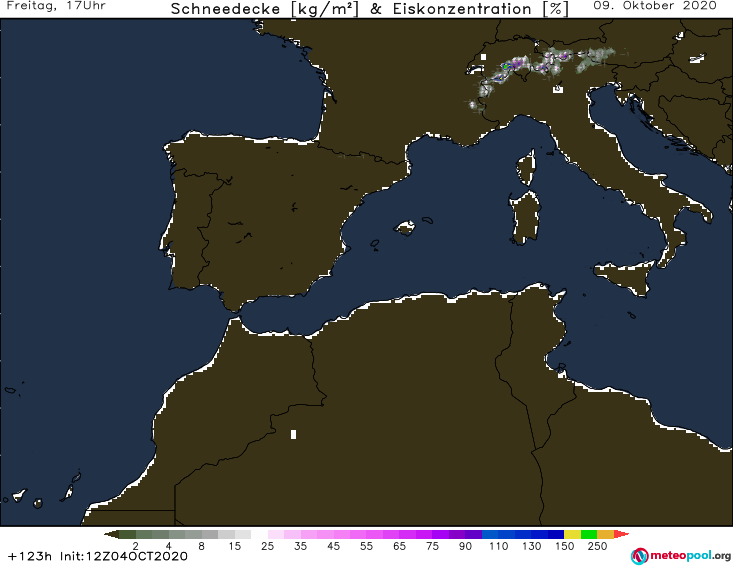Click the legend value '55'
This screenshot has height=566, width=733.
point(366,546)
